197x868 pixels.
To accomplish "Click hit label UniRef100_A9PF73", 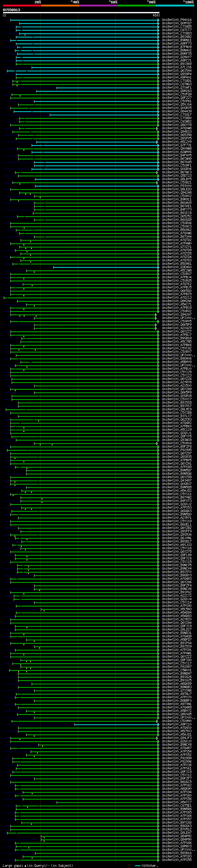I will click(176, 43).
